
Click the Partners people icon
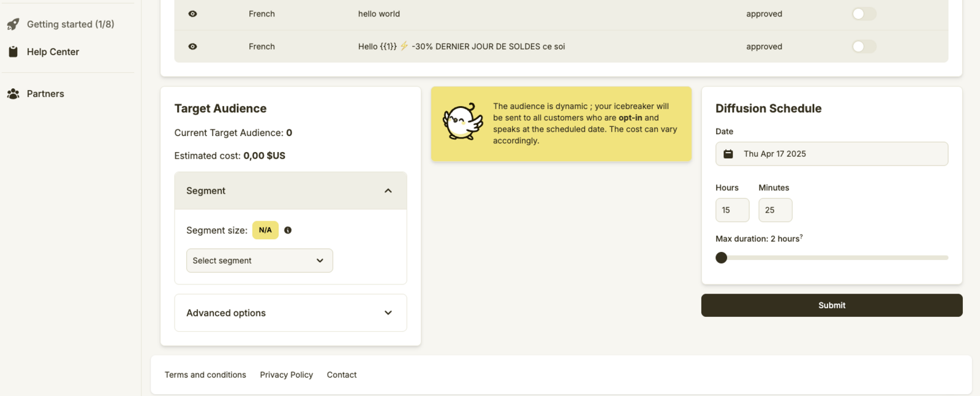pyautogui.click(x=13, y=94)
